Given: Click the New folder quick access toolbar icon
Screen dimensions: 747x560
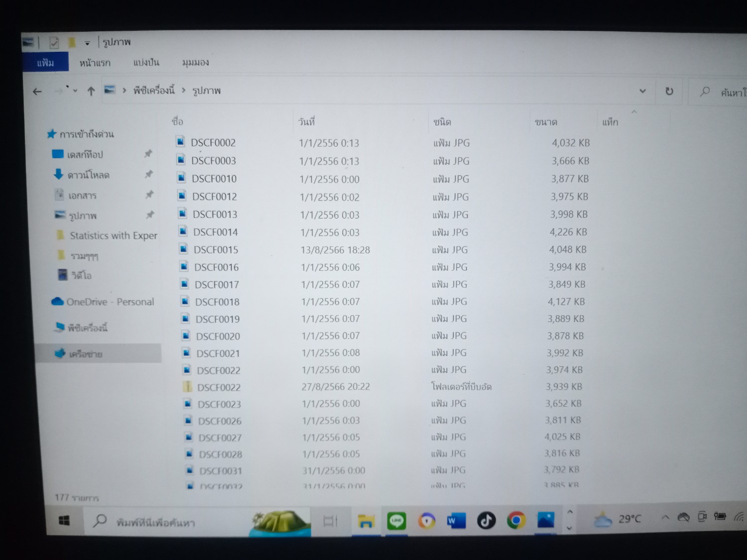Looking at the screenshot, I should pos(72,42).
